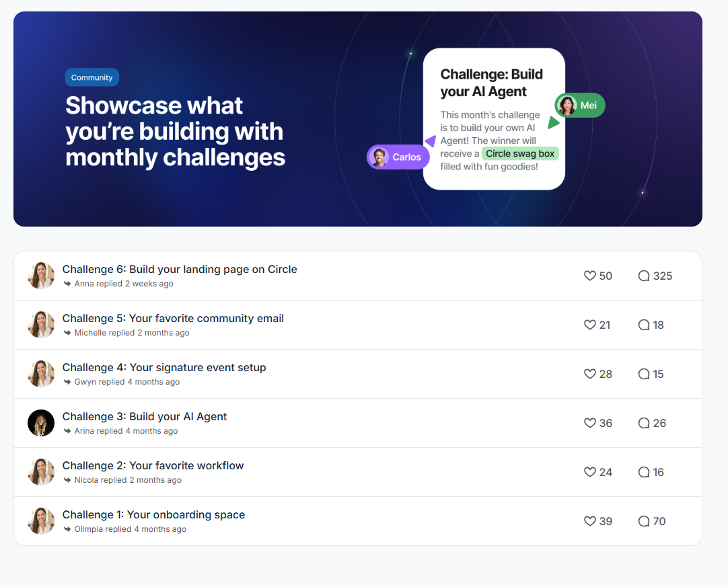Like Challenge 5 via heart icon
728x587 pixels.
[589, 325]
